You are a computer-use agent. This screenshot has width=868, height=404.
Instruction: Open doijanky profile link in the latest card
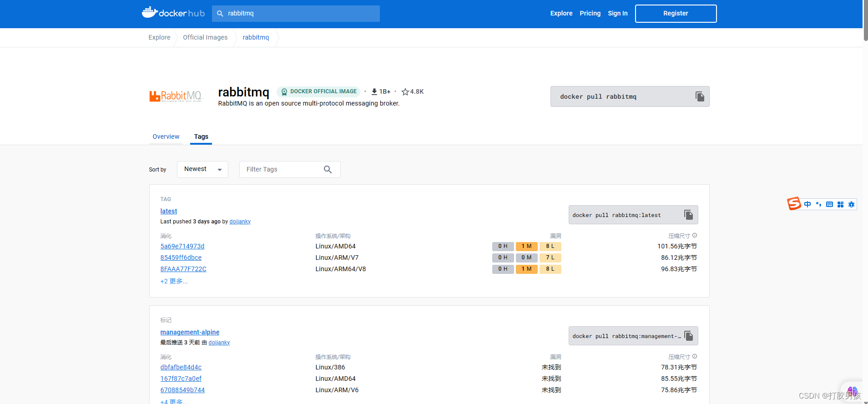click(240, 222)
